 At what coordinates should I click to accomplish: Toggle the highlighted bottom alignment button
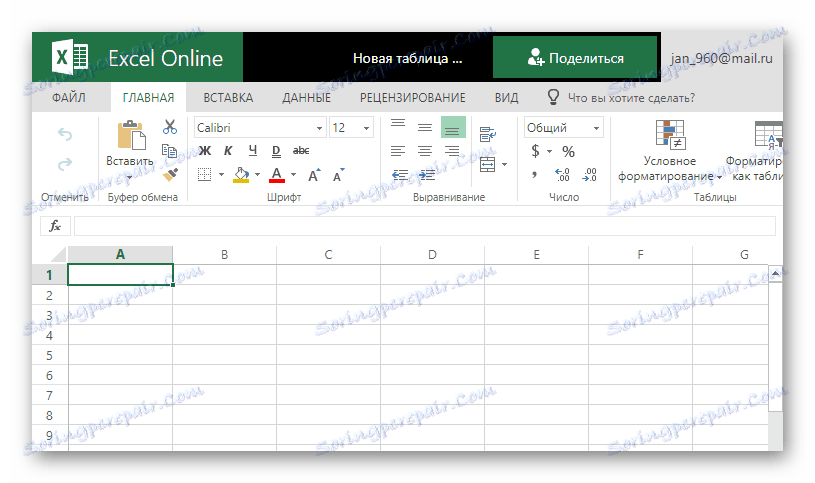453,127
